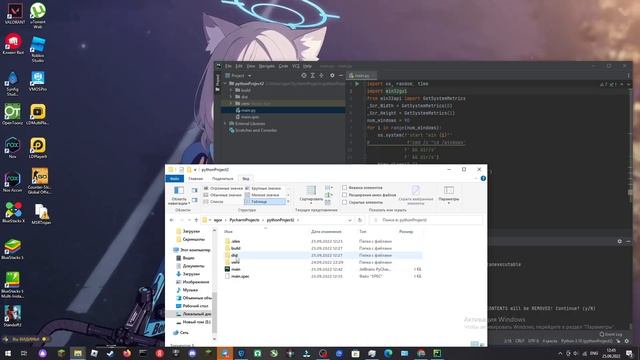Open the Nox desktop icon

coord(12,148)
